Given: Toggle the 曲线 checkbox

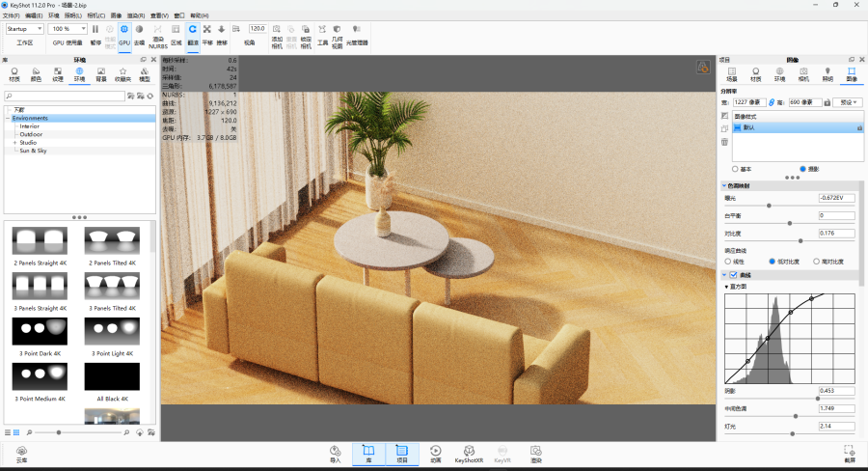Looking at the screenshot, I should 733,275.
